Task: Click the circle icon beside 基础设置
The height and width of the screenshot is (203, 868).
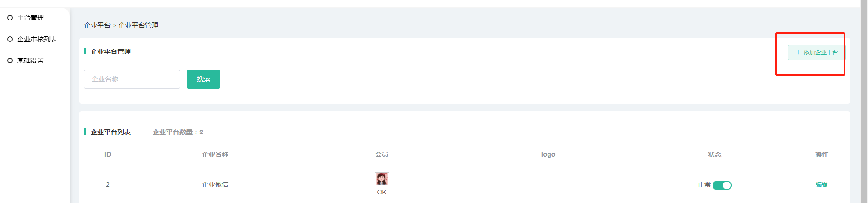Action: [10, 61]
